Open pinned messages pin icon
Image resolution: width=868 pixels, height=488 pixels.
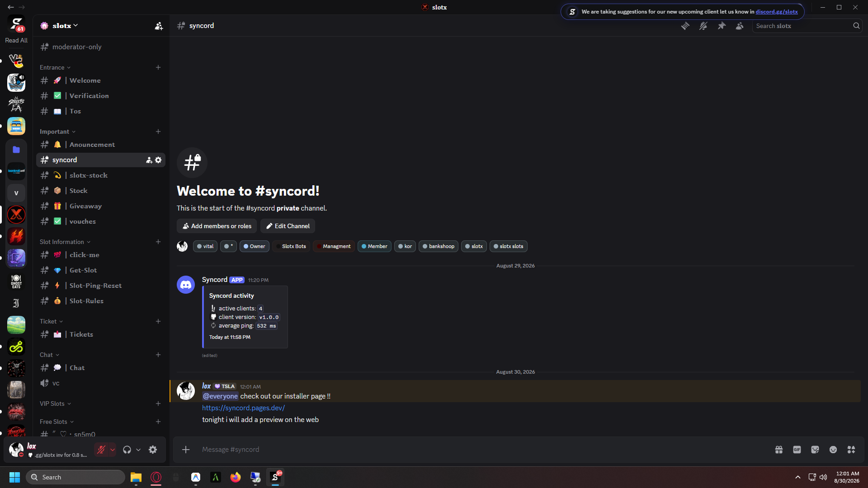point(722,26)
